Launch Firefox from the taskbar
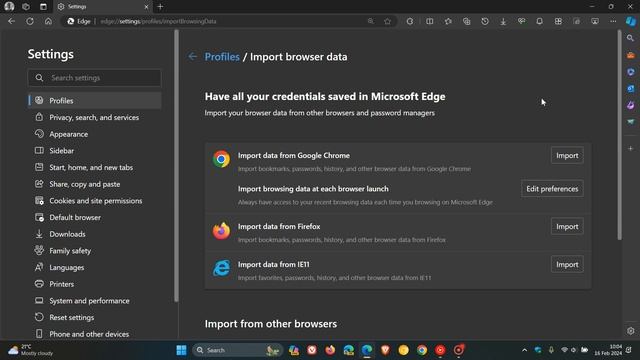Viewport: 640px width, 360px height. (x=330, y=350)
